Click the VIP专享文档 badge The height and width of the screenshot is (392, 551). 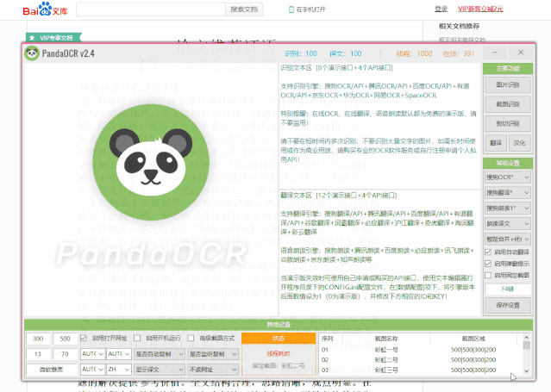(55, 38)
